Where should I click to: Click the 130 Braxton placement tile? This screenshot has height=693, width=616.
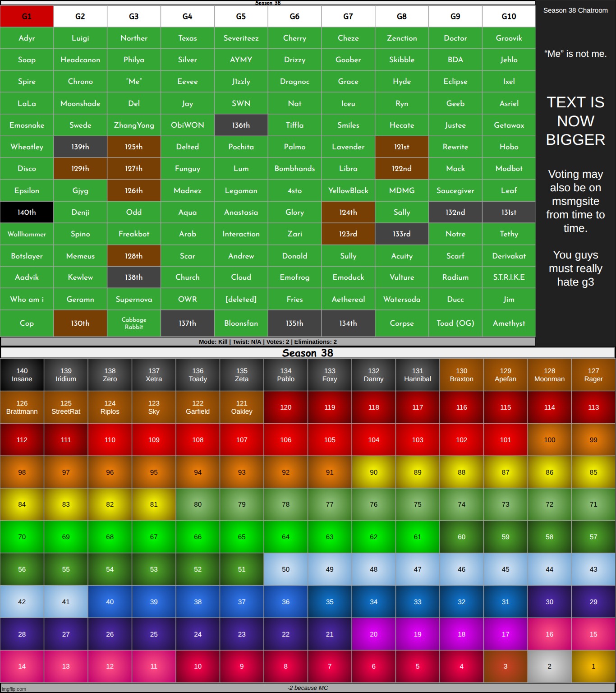click(x=461, y=375)
